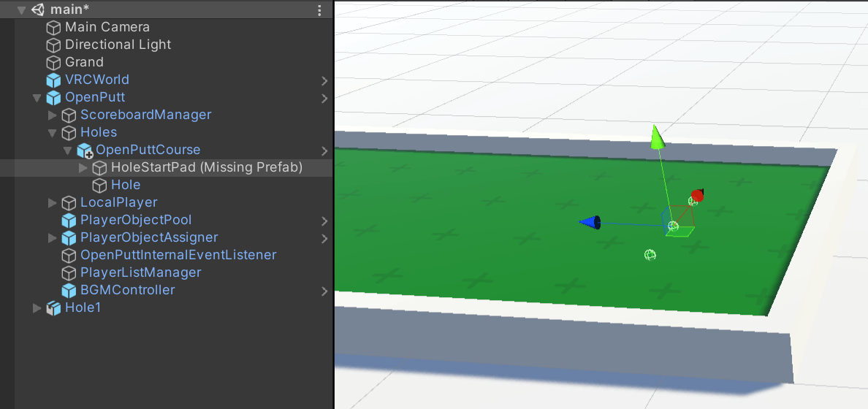The image size is (868, 409).
Task: Expand the ScoreboardManager node
Action: click(x=53, y=115)
